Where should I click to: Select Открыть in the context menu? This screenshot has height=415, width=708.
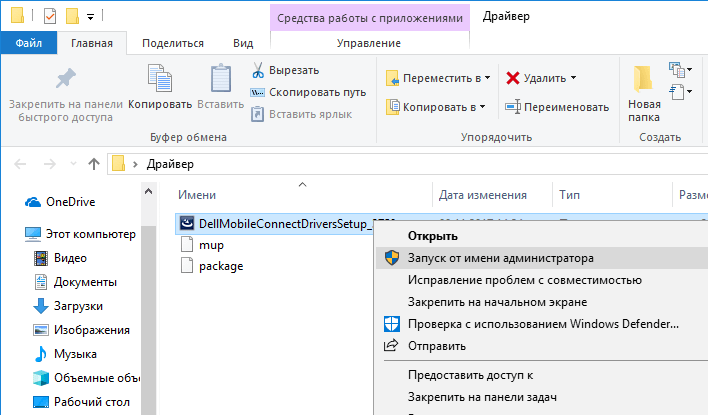point(542,236)
